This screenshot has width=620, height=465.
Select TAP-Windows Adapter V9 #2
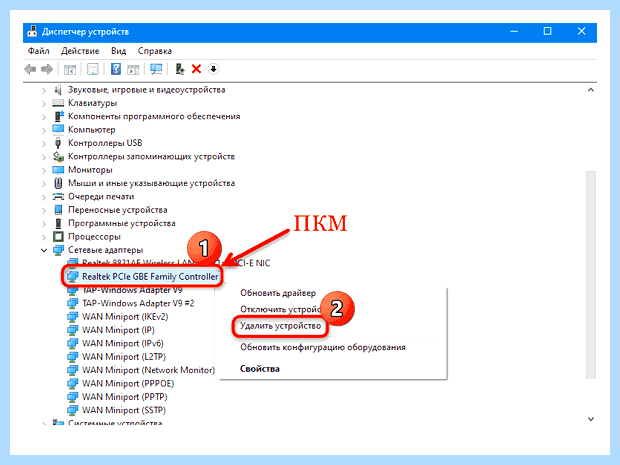tap(138, 303)
